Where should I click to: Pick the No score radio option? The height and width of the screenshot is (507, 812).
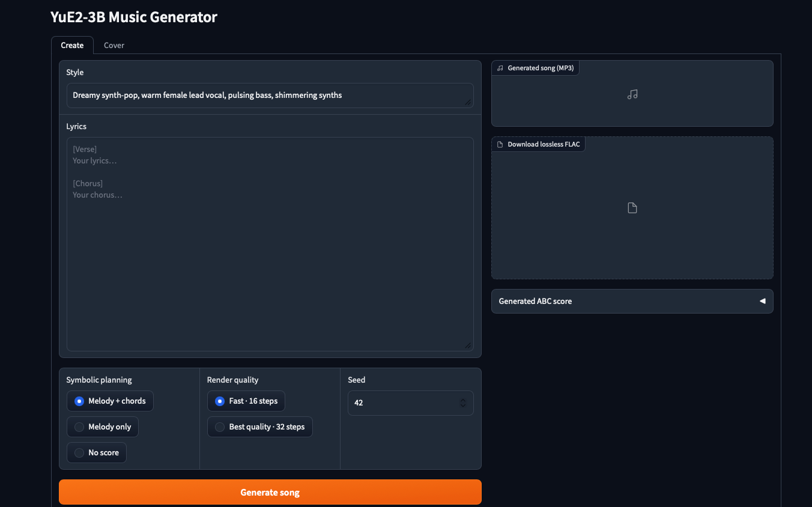tap(97, 453)
